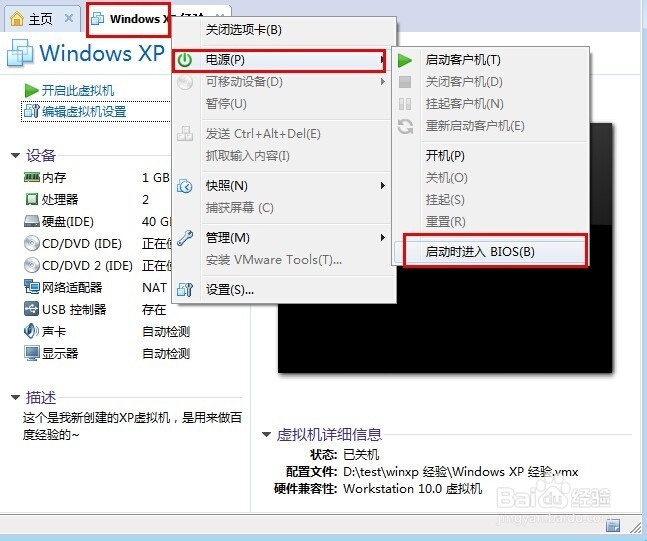The image size is (647, 541).
Task: Click the hard disk icon for 硬盘(IDE)
Action: click(32, 222)
